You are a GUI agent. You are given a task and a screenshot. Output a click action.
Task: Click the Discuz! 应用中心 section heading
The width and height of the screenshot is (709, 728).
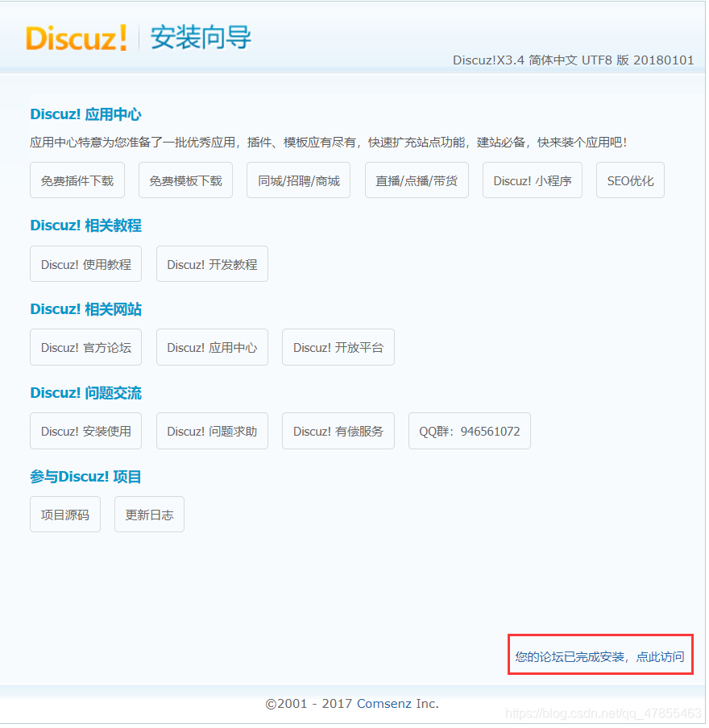86,114
